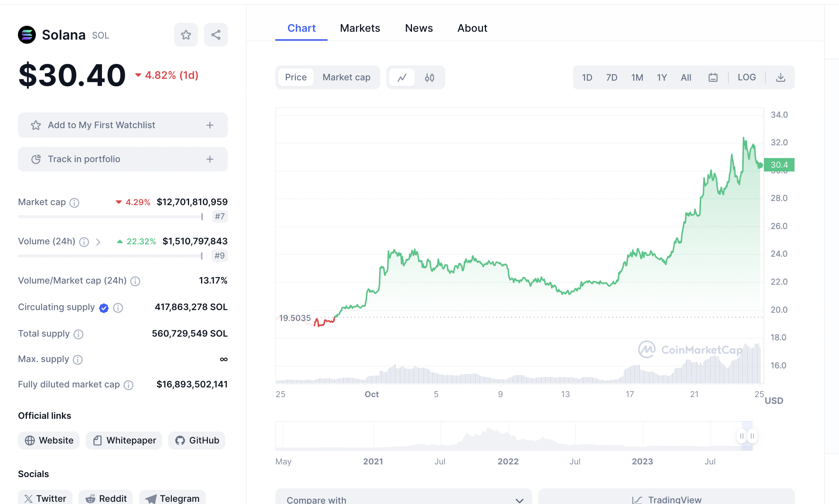Click the historical overview mini chart
This screenshot has width=839, height=504.
(514, 436)
